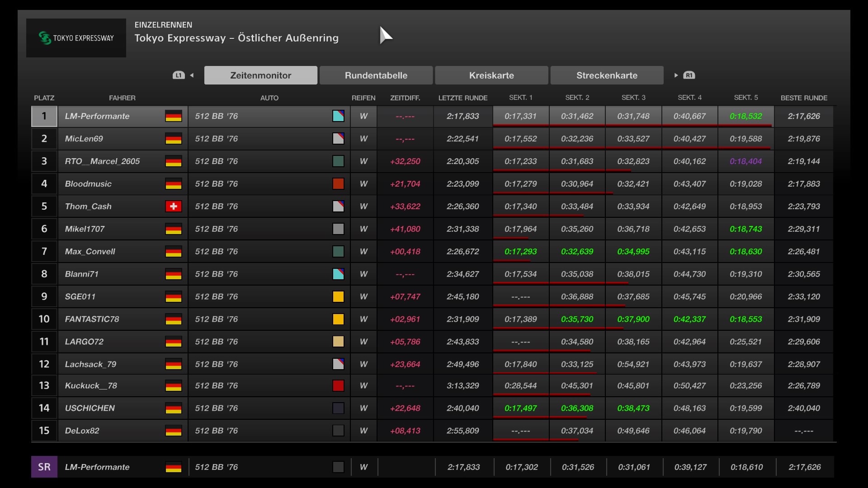Image resolution: width=868 pixels, height=488 pixels.
Task: Click the Tokyo Expressway track logo
Action: pos(76,38)
